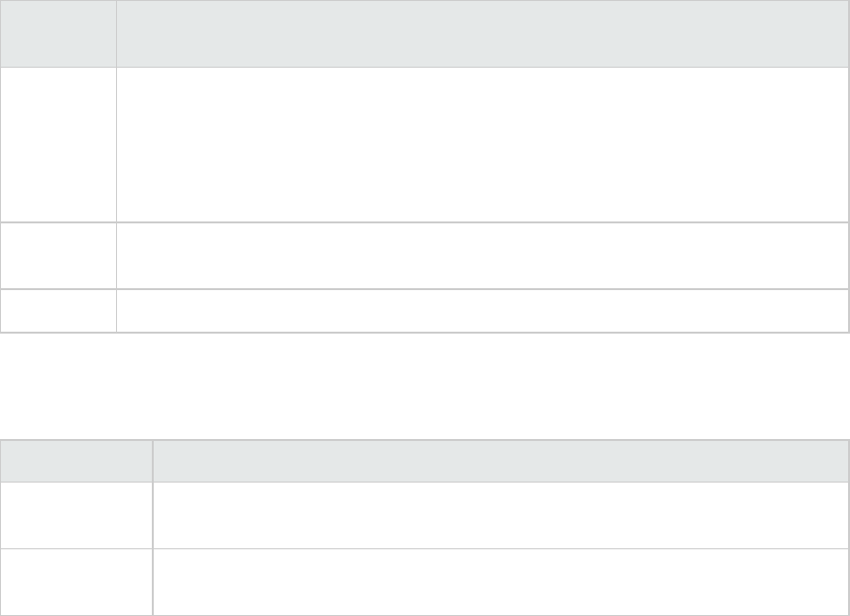The width and height of the screenshot is (850, 616).
Task: Click column divider in top table header
Action: coord(116,33)
